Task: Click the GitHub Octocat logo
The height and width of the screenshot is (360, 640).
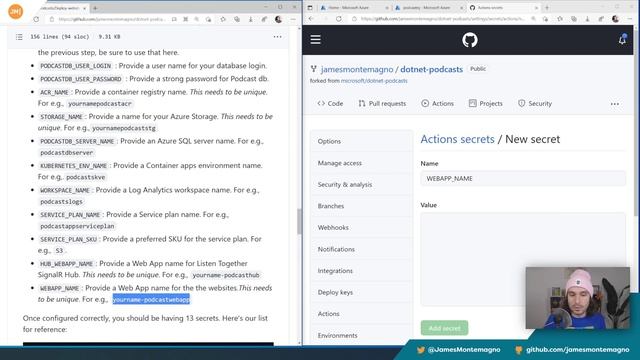Action: (470, 40)
